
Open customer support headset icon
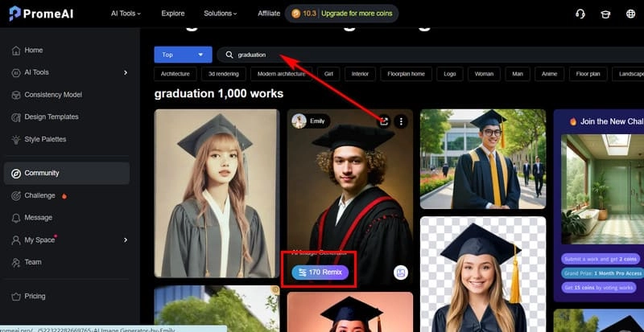tap(580, 14)
